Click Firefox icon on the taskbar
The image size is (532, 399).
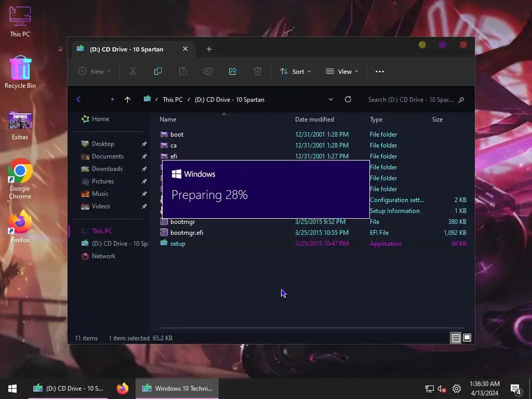click(123, 388)
